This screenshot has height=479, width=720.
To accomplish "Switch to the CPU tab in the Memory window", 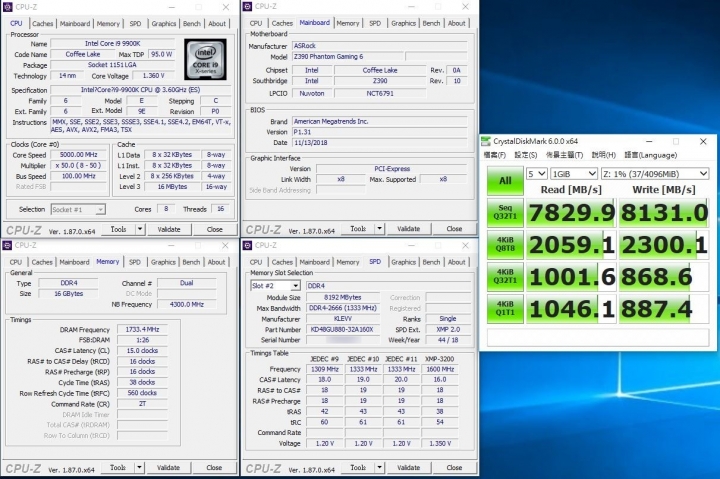I will pos(16,262).
